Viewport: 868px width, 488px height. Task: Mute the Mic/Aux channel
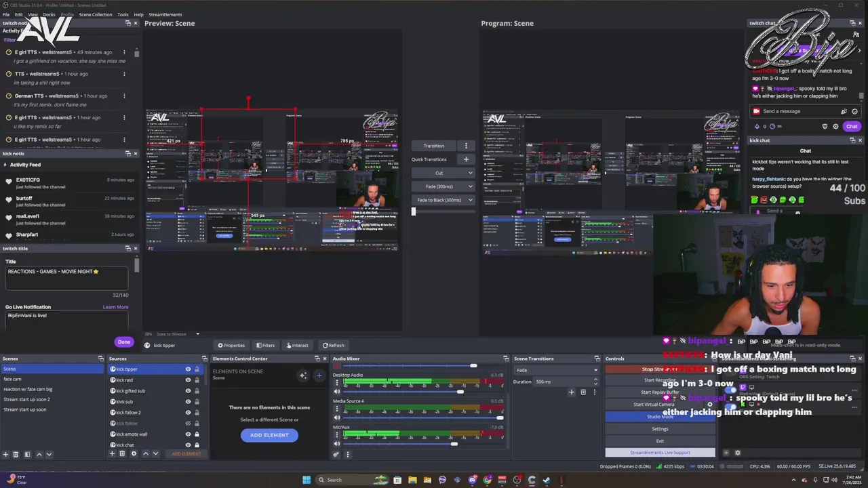click(337, 444)
